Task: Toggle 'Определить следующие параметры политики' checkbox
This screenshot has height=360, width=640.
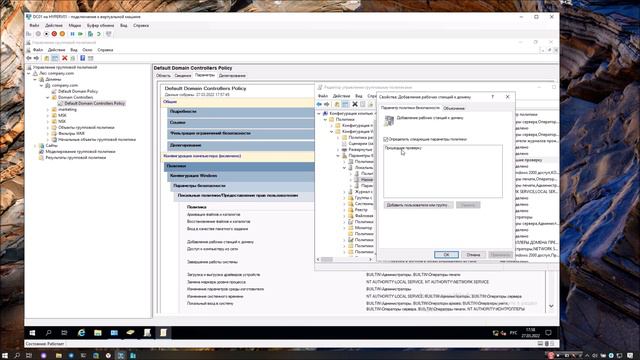Action: [386, 140]
